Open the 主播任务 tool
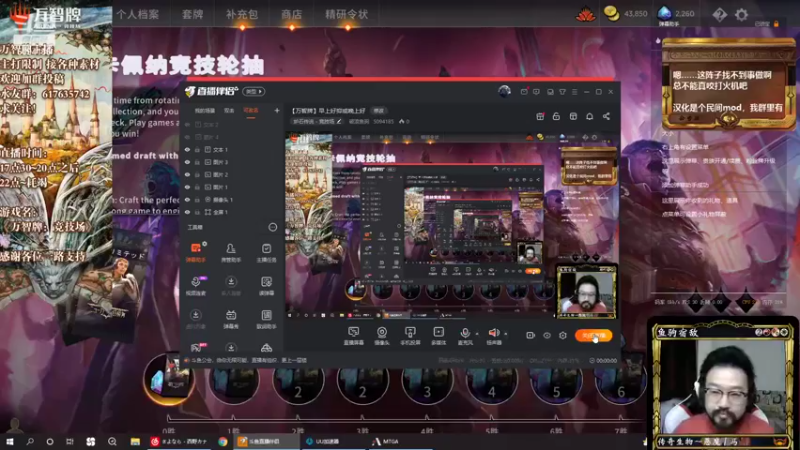Screen dimensions: 800x450 [266, 252]
